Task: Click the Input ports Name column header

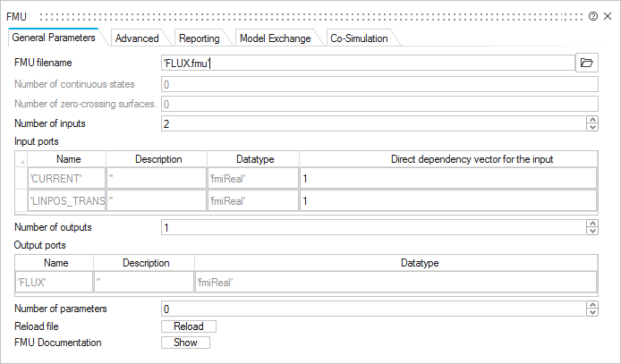Action: tap(66, 159)
